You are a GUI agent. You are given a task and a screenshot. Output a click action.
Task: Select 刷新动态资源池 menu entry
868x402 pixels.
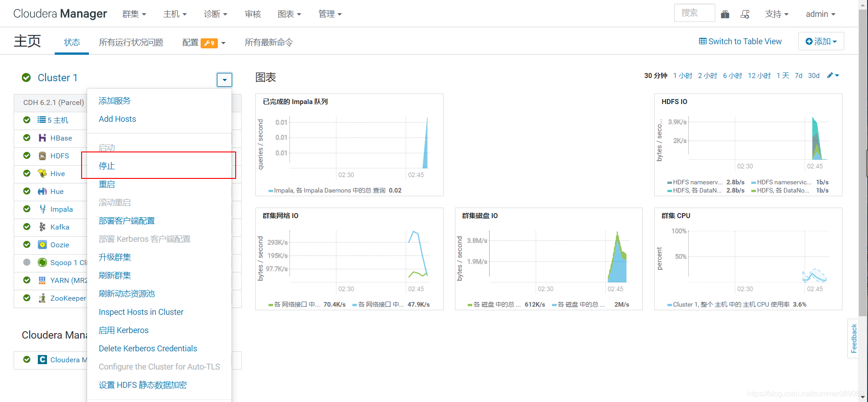click(x=127, y=294)
